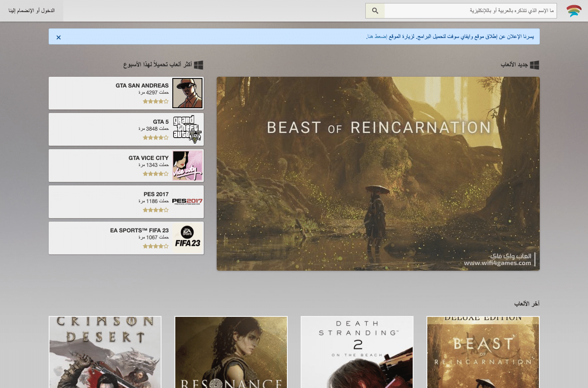Click the GTA 5 star rating

point(156,138)
